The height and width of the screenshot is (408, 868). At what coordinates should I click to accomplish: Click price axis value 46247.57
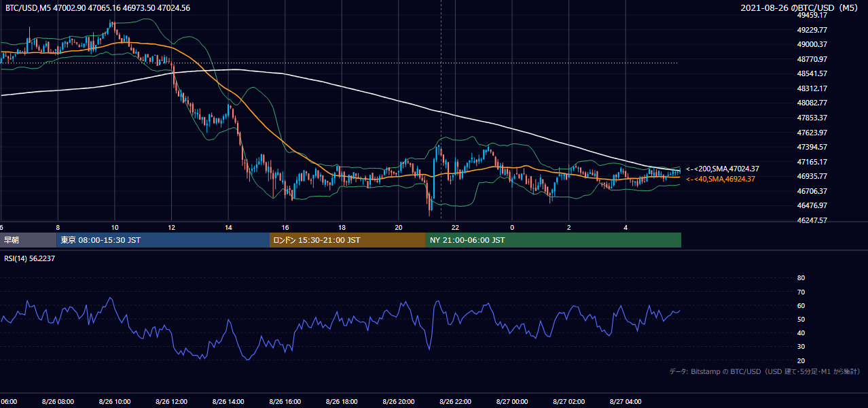pos(812,220)
